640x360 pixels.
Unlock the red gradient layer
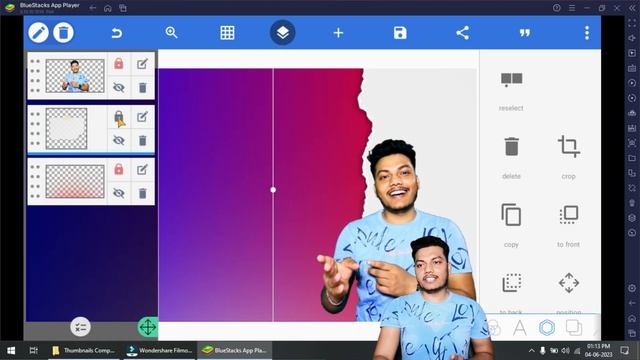coord(119,169)
